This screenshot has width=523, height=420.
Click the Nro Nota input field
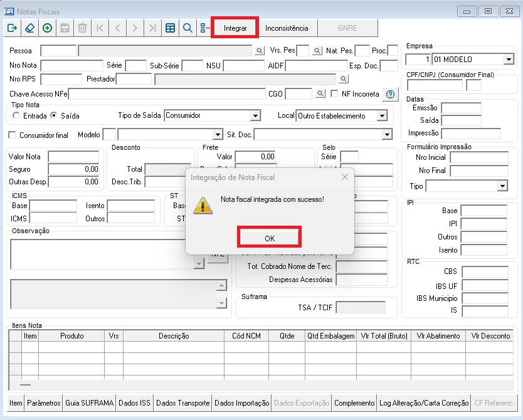point(71,65)
